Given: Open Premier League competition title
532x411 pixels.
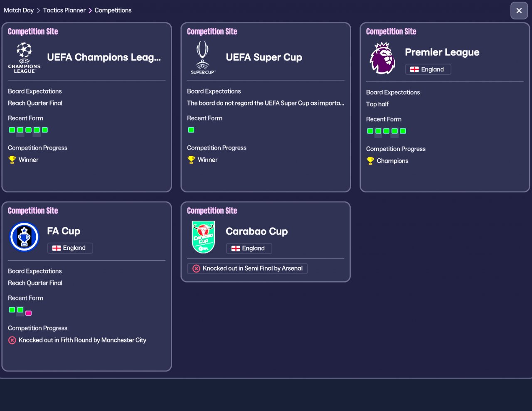Looking at the screenshot, I should click(442, 52).
